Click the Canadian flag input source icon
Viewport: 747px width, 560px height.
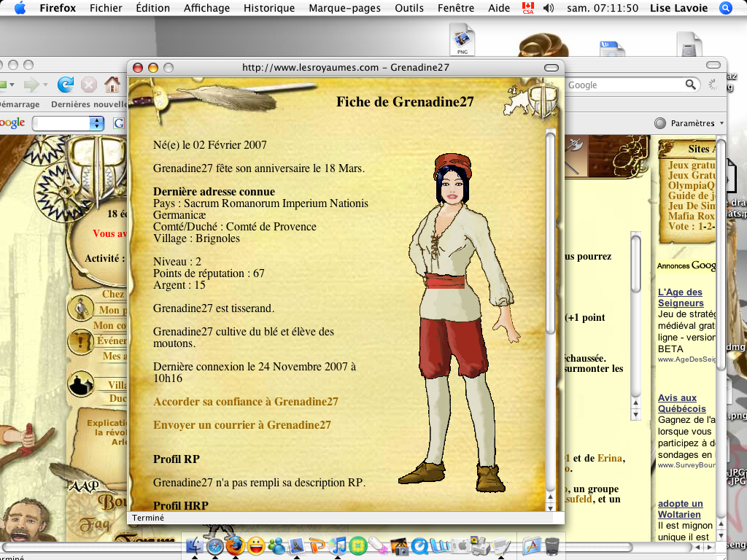[x=528, y=8]
